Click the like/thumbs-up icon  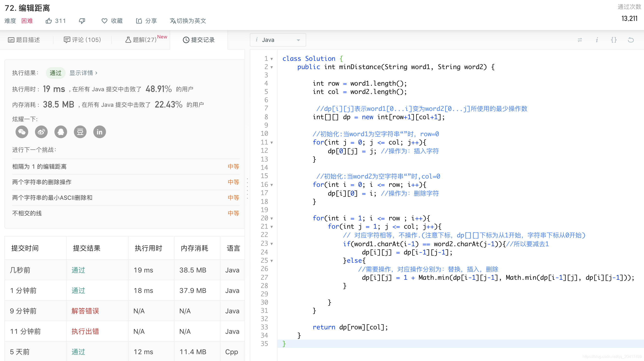click(50, 20)
